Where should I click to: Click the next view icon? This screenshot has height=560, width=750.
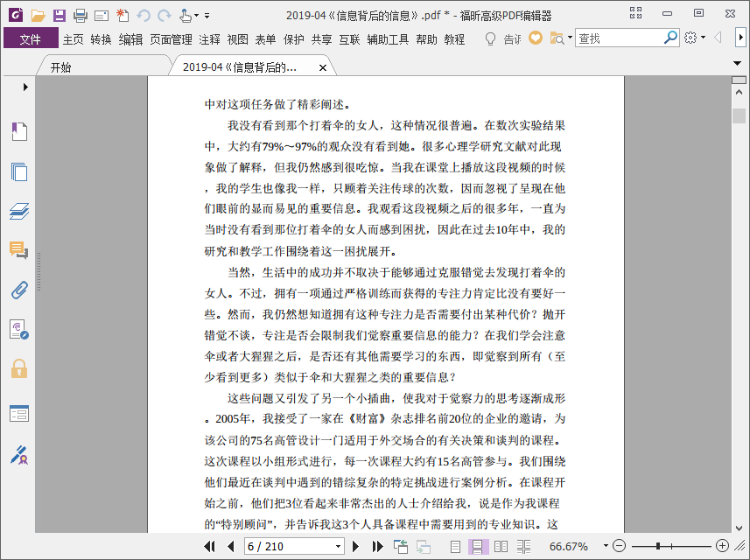pyautogui.click(x=424, y=546)
